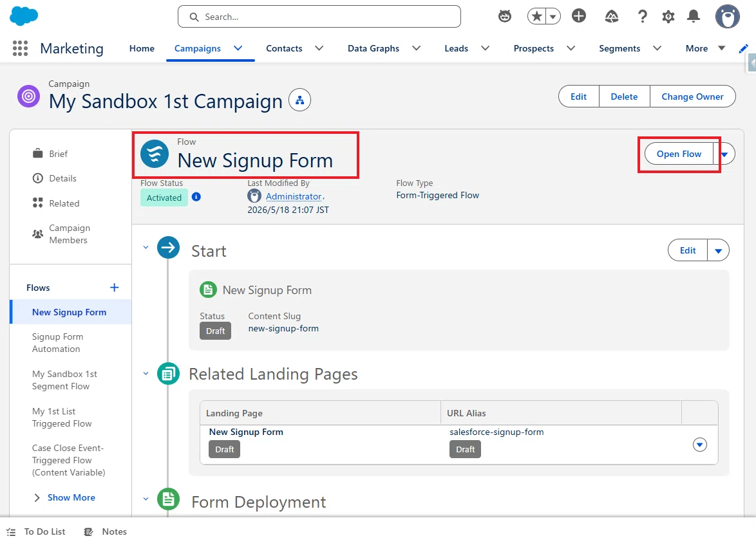Open the Administrator user link

294,196
